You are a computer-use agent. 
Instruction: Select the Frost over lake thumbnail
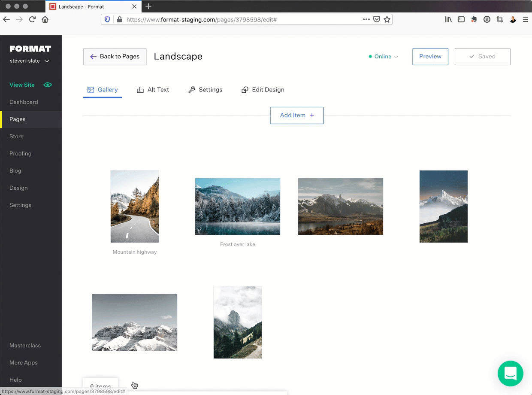click(238, 207)
